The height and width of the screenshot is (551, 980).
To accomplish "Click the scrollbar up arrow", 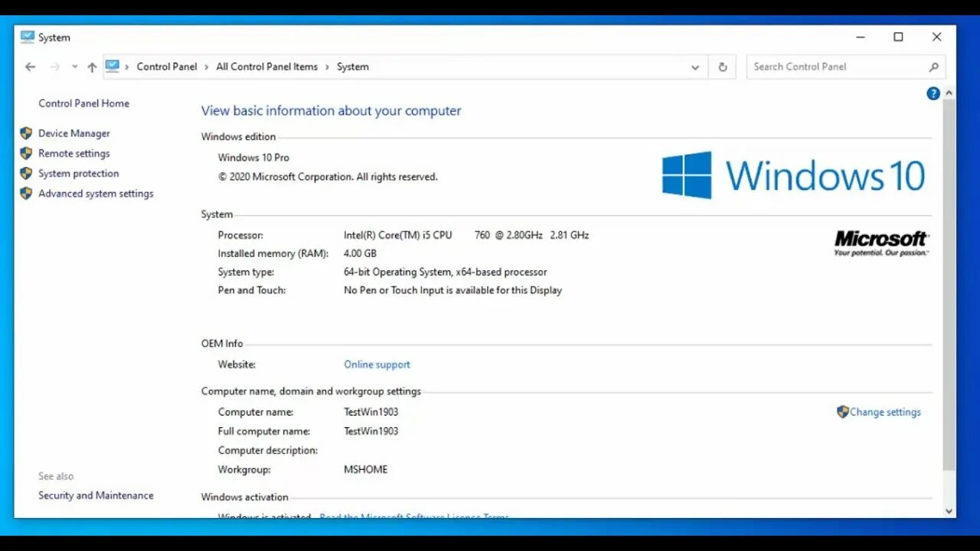I will [x=949, y=93].
